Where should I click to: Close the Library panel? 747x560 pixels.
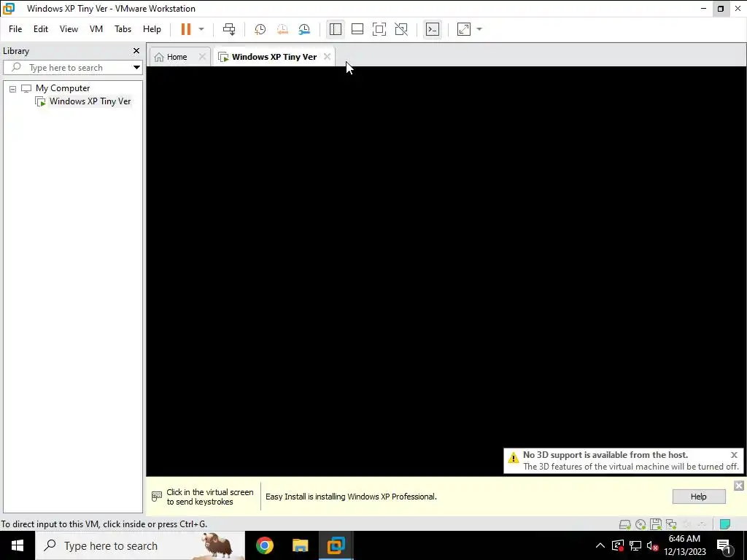coord(136,50)
